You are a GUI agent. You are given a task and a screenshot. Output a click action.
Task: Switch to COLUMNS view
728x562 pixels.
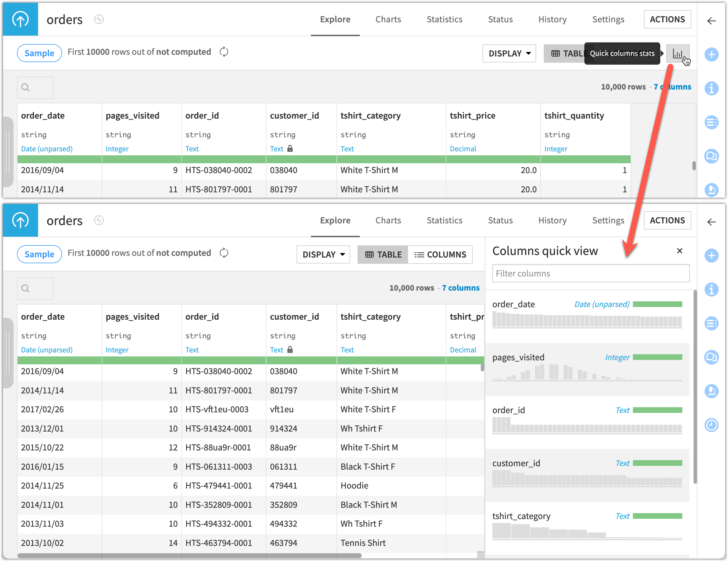[x=441, y=254]
